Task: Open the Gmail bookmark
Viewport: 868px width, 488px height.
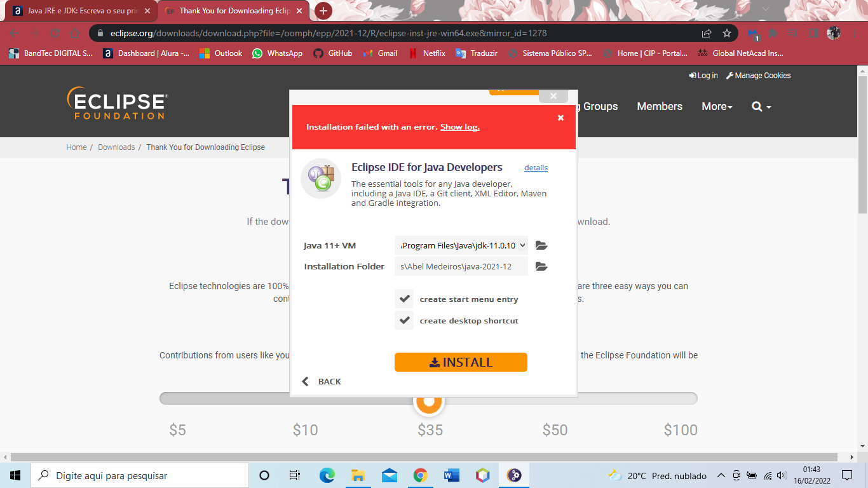Action: [x=380, y=53]
